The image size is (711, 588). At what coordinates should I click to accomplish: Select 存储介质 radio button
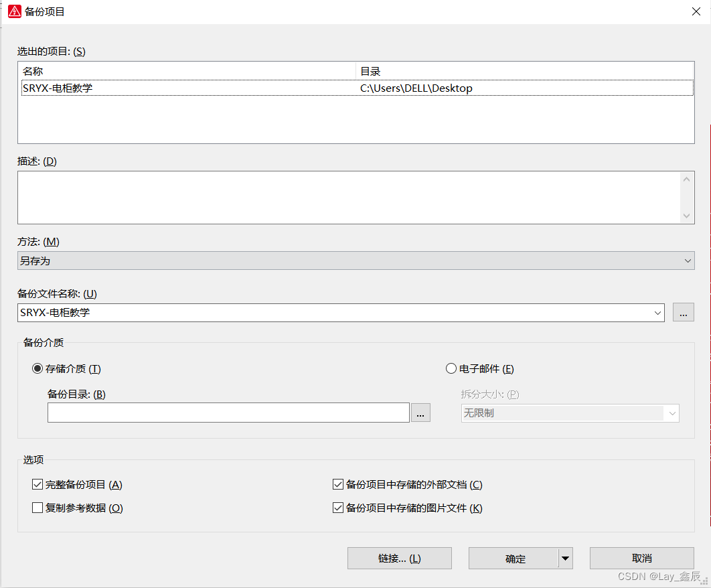pos(38,369)
